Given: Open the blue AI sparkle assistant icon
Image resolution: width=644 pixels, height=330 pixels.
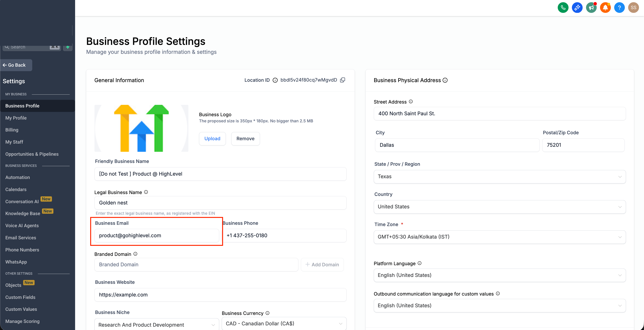Looking at the screenshot, I should coord(577,7).
